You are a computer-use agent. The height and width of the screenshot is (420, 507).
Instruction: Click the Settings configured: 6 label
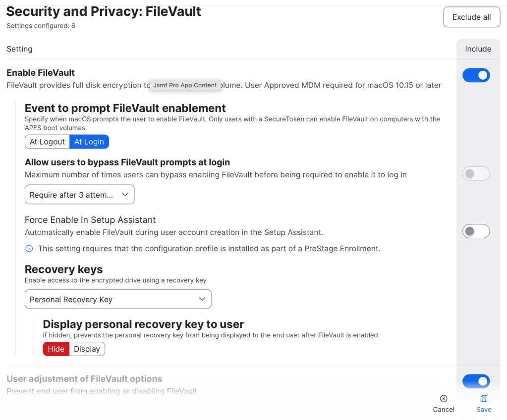pos(41,26)
